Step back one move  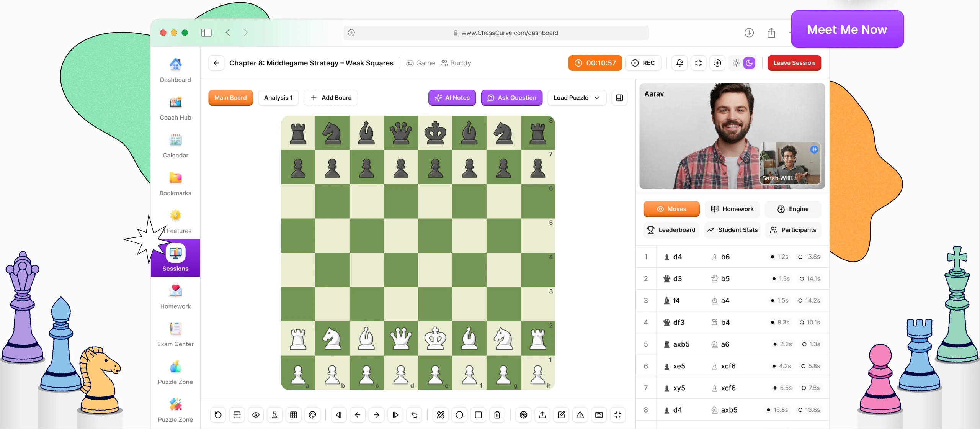coord(358,415)
